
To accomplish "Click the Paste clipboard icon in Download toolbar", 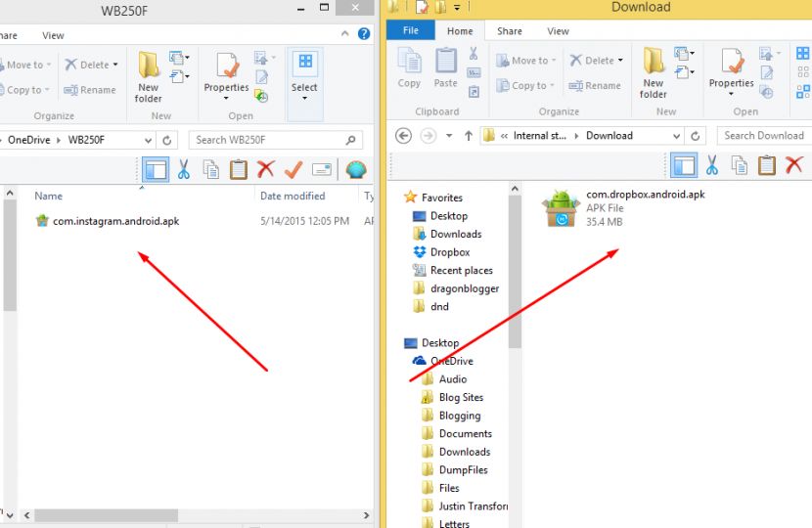I will pyautogui.click(x=767, y=165).
